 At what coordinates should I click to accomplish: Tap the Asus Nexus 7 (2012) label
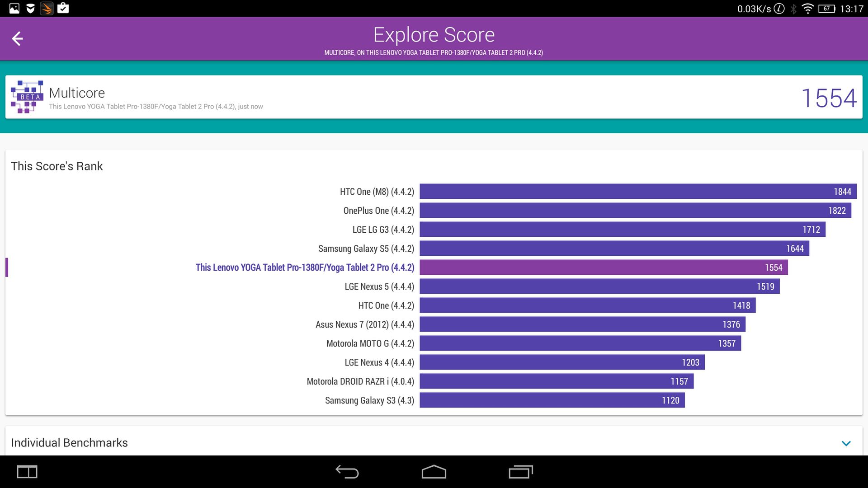point(365,324)
